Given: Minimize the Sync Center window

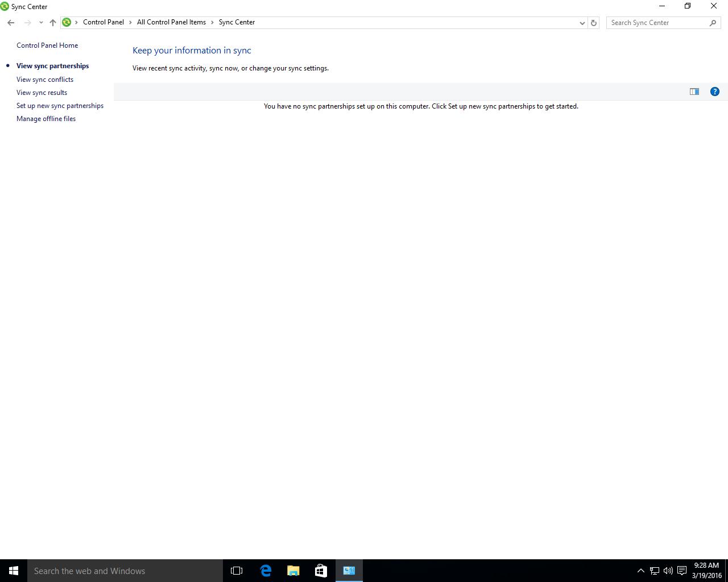Looking at the screenshot, I should pyautogui.click(x=661, y=6).
